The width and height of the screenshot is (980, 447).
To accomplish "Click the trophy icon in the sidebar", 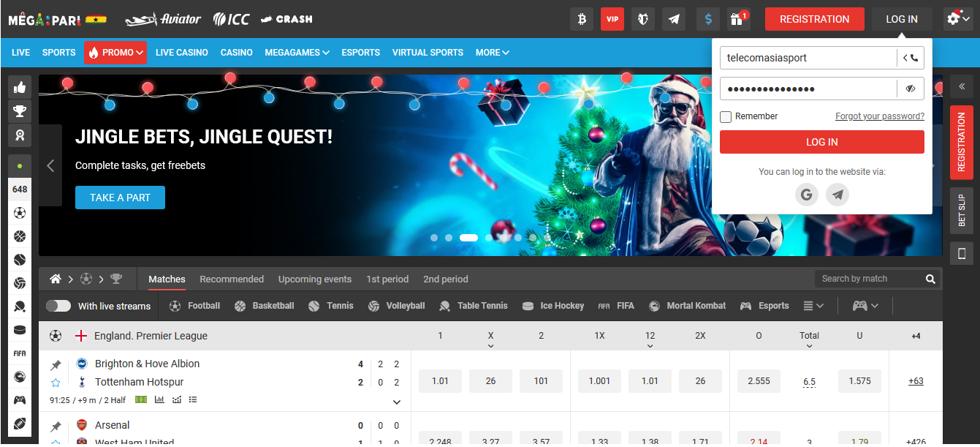I will 20,111.
